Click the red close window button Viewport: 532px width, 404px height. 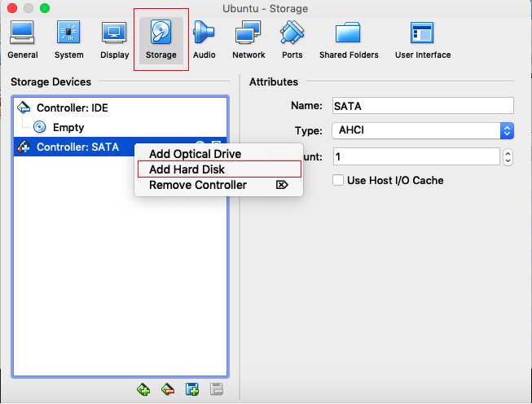coord(12,8)
